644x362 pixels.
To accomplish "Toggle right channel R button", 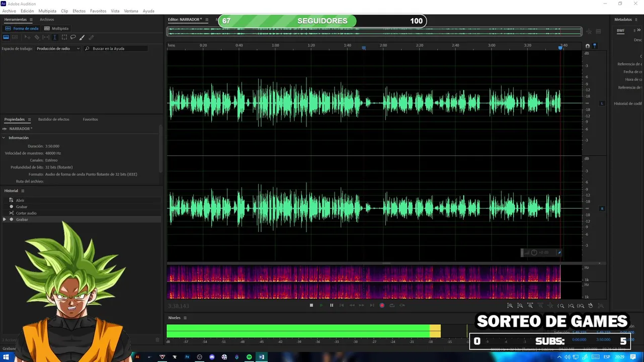I will pos(602,209).
